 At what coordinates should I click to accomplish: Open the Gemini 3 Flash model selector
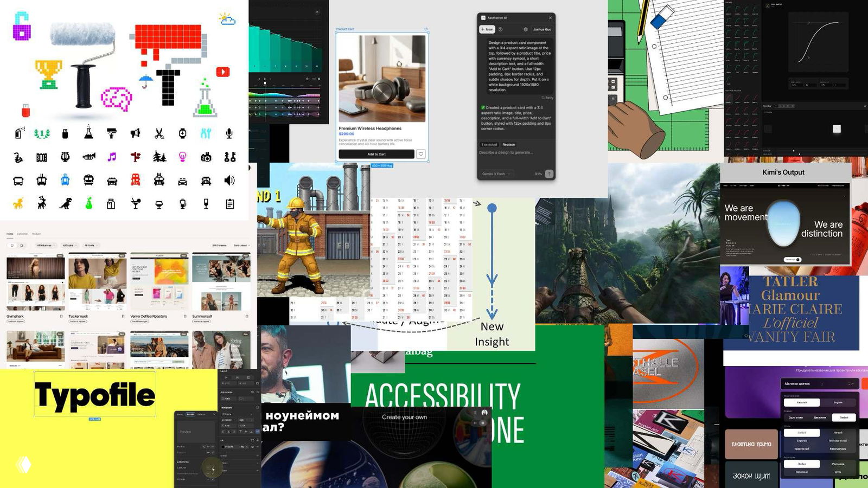(495, 174)
